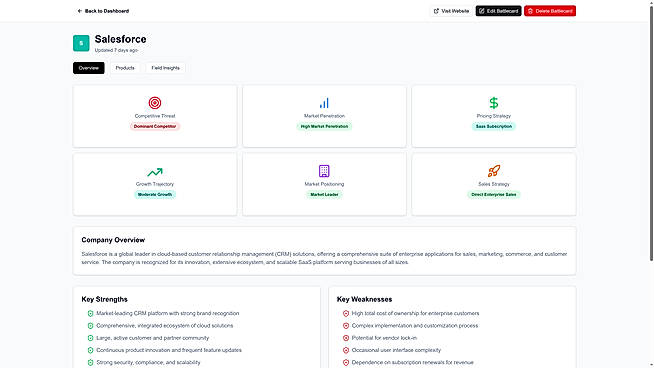Click Edit Battlecard button
Image resolution: width=654 pixels, height=368 pixels.
pyautogui.click(x=498, y=11)
